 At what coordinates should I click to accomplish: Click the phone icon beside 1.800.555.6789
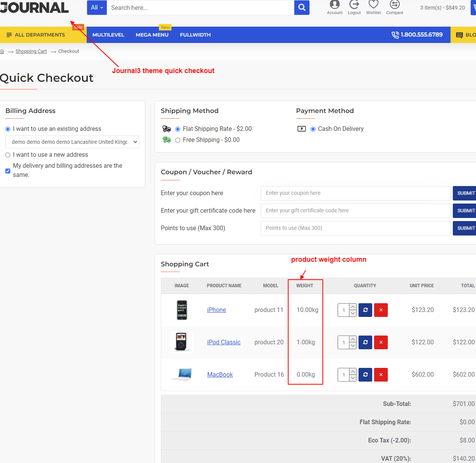click(395, 35)
